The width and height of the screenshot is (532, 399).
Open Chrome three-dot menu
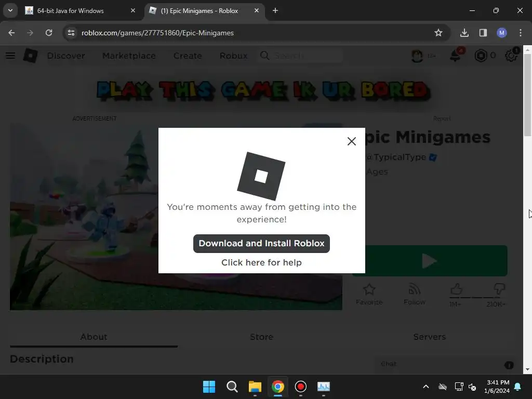pos(521,33)
